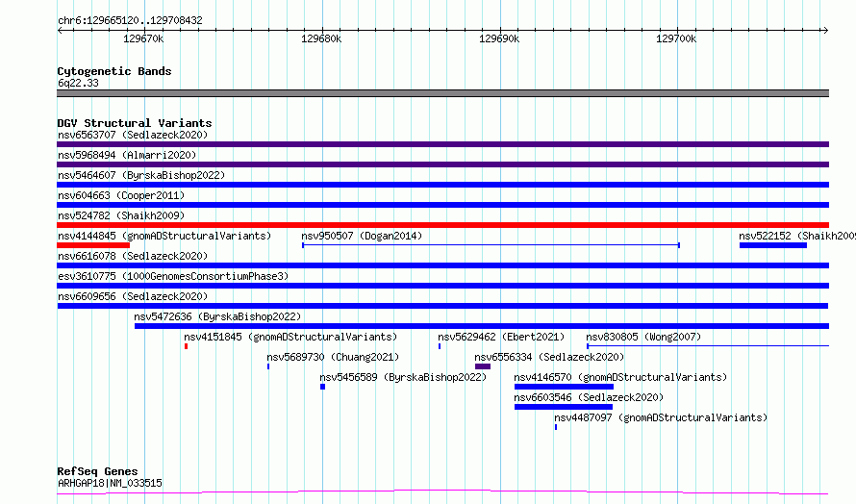Select the magenta ARHGAP18 gene line
Viewport: 856px width, 504px height.
click(x=442, y=492)
